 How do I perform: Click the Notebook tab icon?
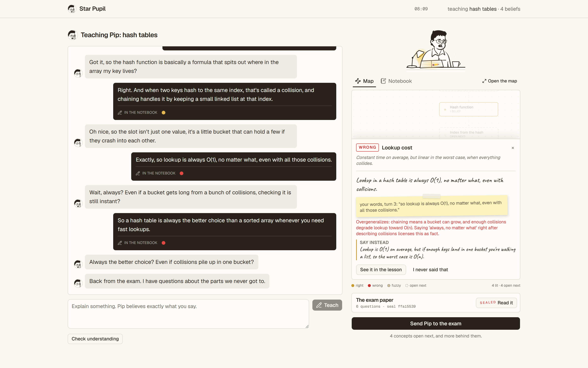(x=383, y=81)
